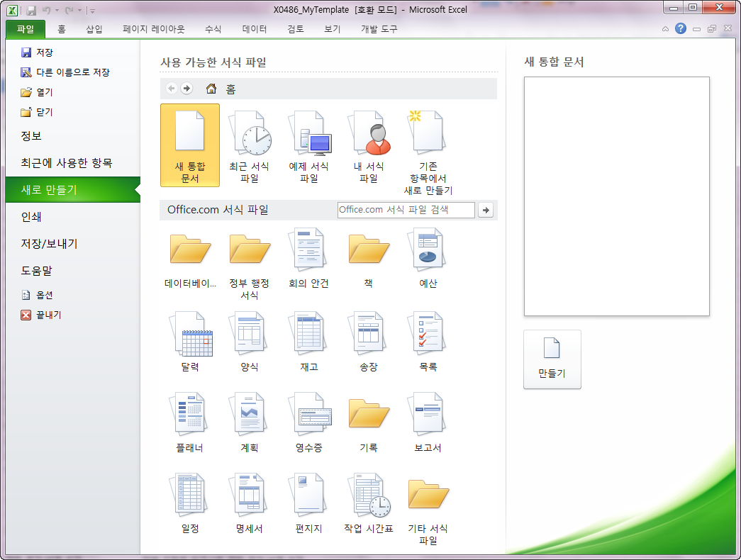
Task: Open the 영수증 receipt templates
Action: pos(309,422)
